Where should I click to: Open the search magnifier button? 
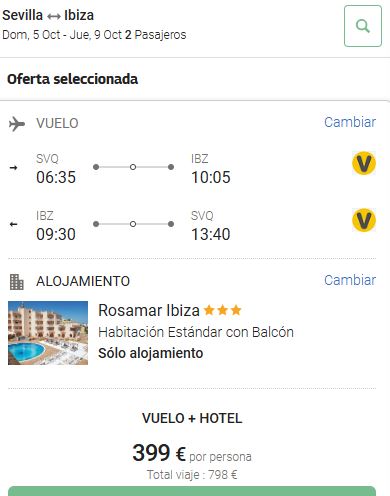[x=363, y=26]
